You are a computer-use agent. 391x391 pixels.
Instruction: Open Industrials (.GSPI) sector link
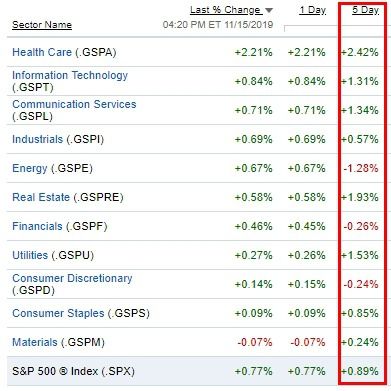tap(37, 139)
